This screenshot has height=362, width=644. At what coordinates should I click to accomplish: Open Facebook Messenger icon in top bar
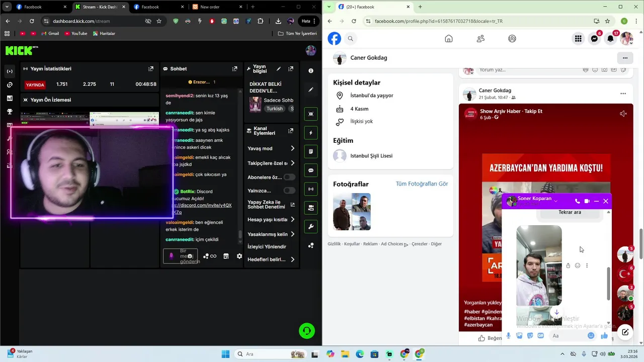coord(594,39)
